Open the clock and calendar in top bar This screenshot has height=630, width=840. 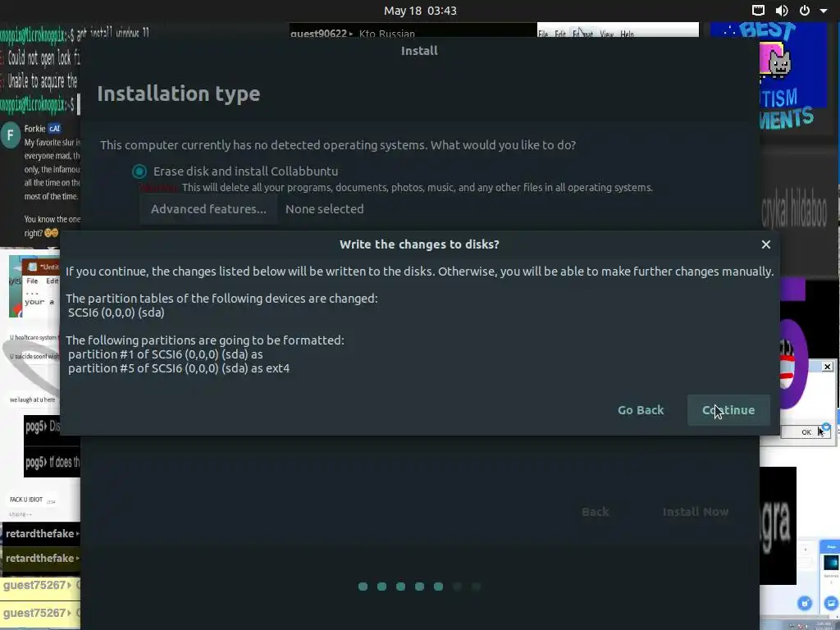pos(420,11)
